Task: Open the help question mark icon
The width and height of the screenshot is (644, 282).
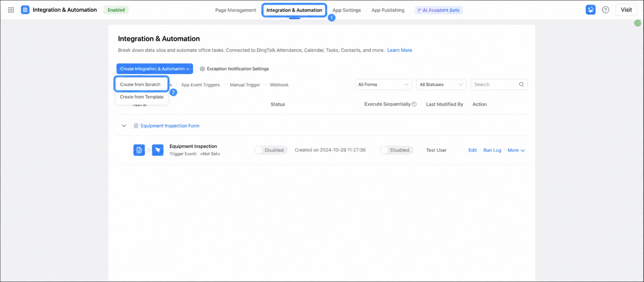Action: (x=605, y=10)
